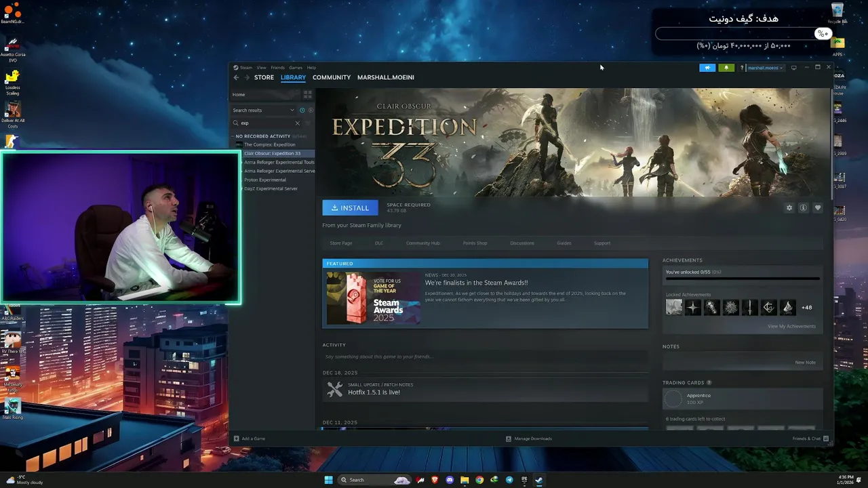Focus the library search field
This screenshot has height=488, width=868.
pos(266,123)
